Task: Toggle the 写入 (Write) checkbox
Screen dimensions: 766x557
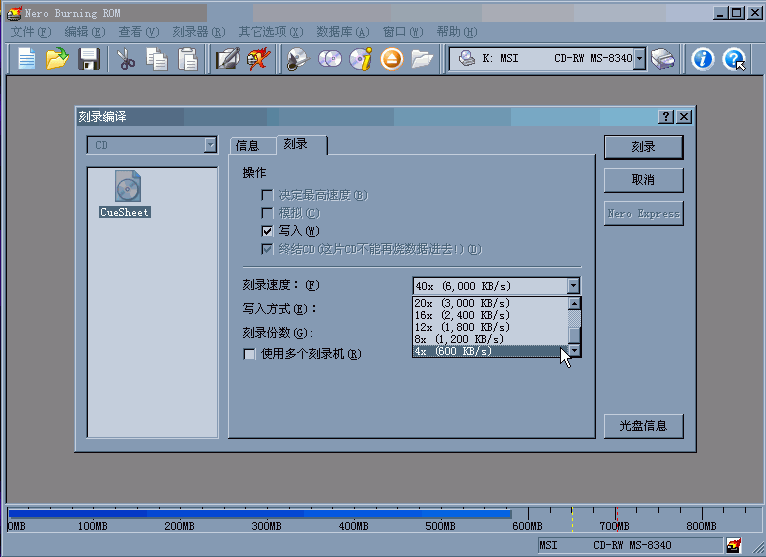Action: pos(267,231)
